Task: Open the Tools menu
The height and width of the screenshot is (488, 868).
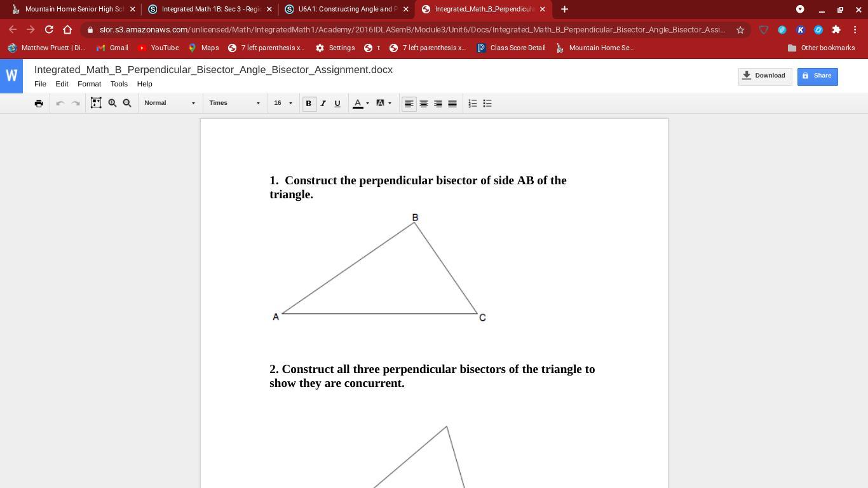Action: tap(119, 84)
